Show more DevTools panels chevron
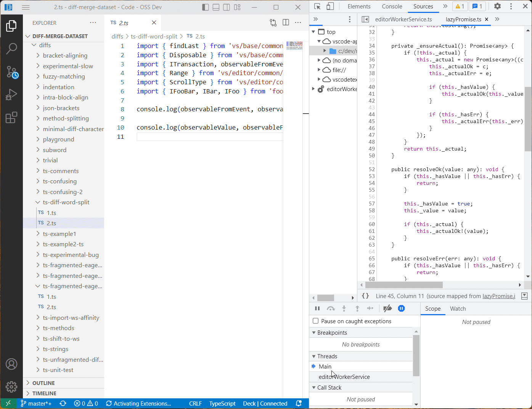 (445, 6)
